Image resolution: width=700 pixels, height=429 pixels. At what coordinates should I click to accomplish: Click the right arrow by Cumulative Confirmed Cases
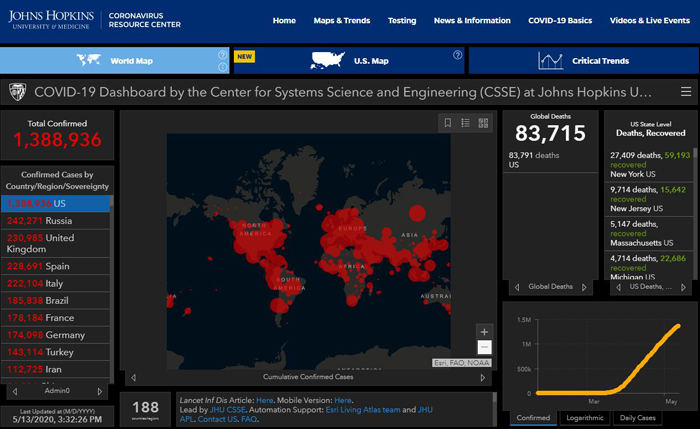pyautogui.click(x=483, y=378)
